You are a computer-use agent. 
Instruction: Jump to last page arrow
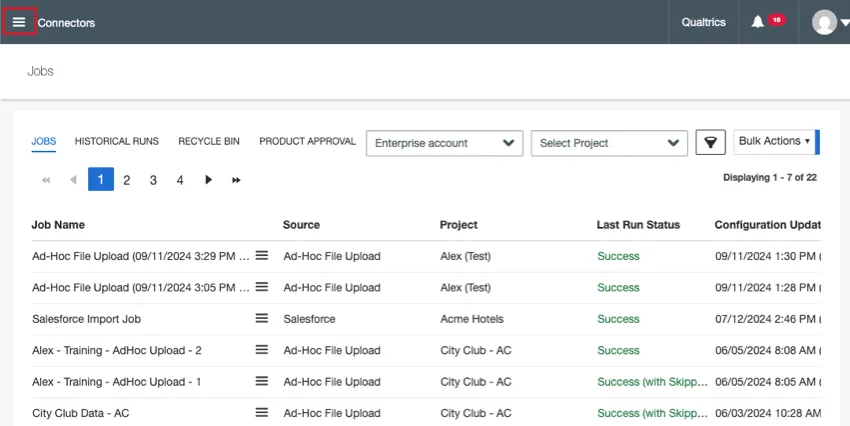coord(236,180)
